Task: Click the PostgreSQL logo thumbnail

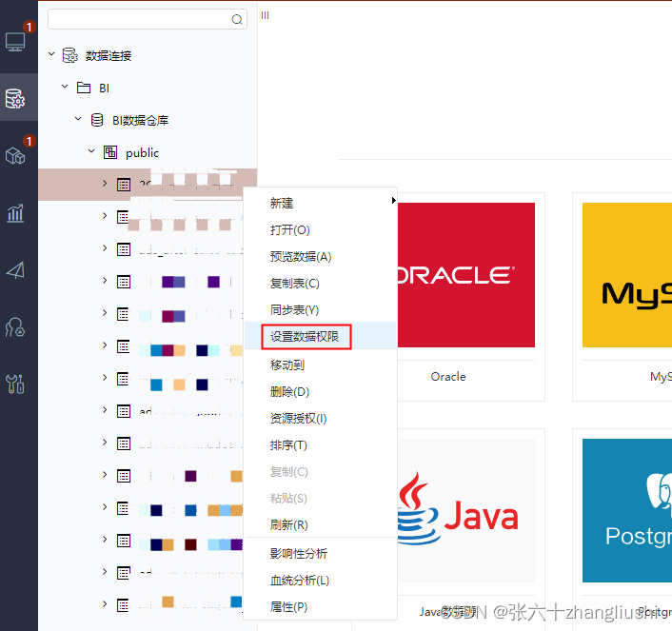Action: (x=627, y=510)
